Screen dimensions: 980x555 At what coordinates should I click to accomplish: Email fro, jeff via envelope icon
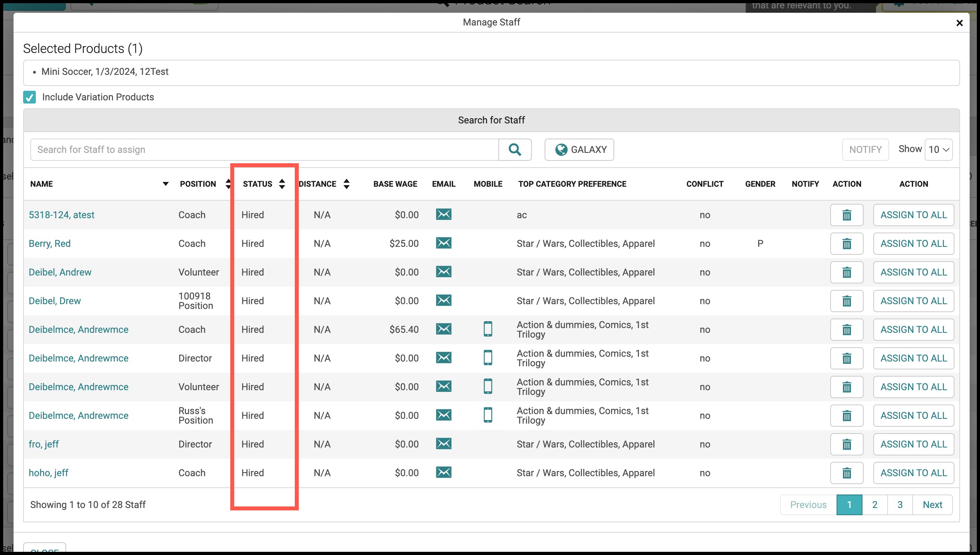443,444
